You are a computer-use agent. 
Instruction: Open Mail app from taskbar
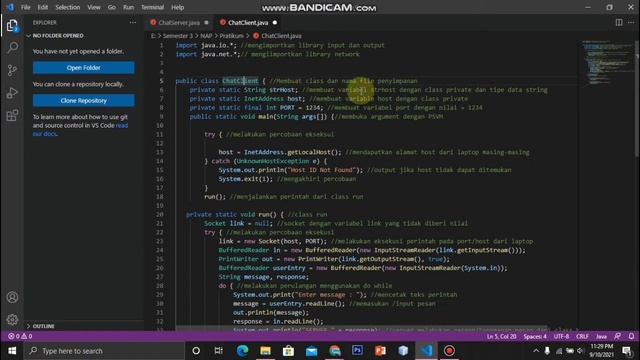[x=311, y=351]
